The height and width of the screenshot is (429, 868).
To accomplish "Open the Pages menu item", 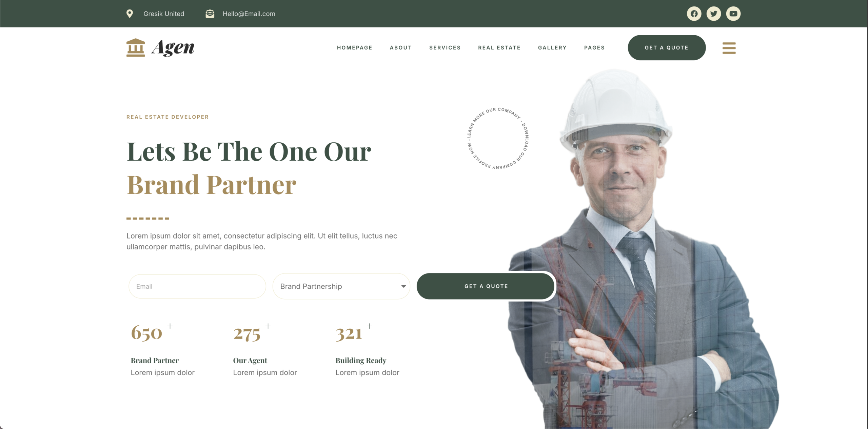I will tap(594, 48).
